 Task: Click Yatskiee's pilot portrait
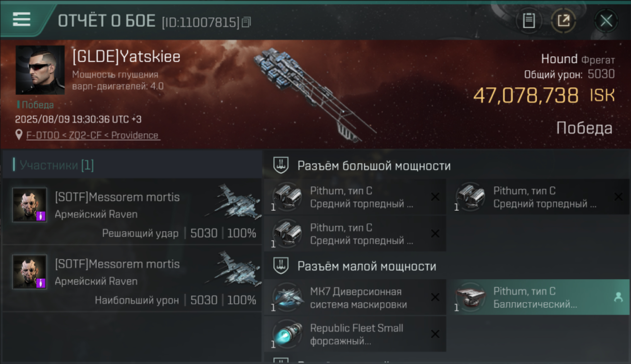click(x=40, y=70)
